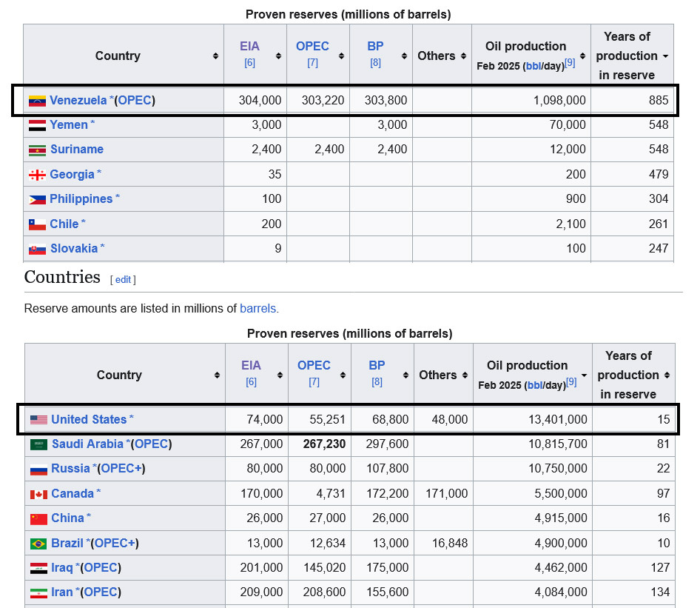
Task: Click the Canada flag icon
Action: click(38, 494)
